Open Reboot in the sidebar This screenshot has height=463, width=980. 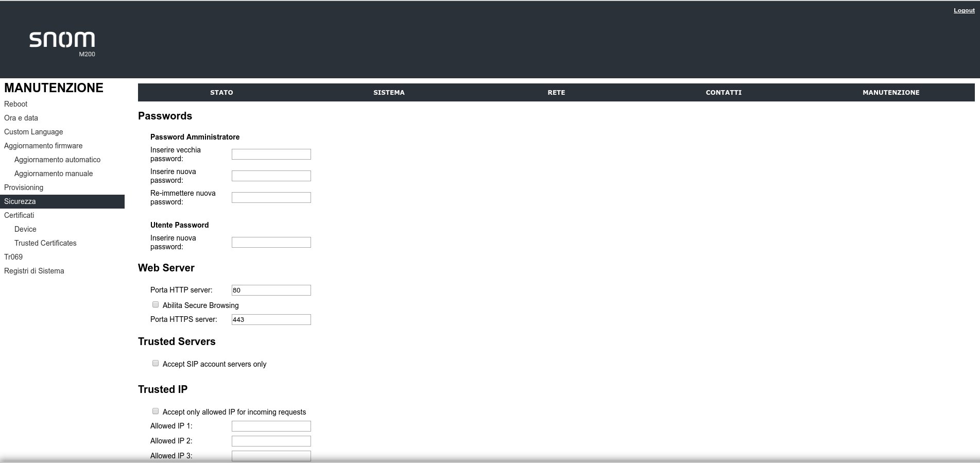click(x=16, y=104)
